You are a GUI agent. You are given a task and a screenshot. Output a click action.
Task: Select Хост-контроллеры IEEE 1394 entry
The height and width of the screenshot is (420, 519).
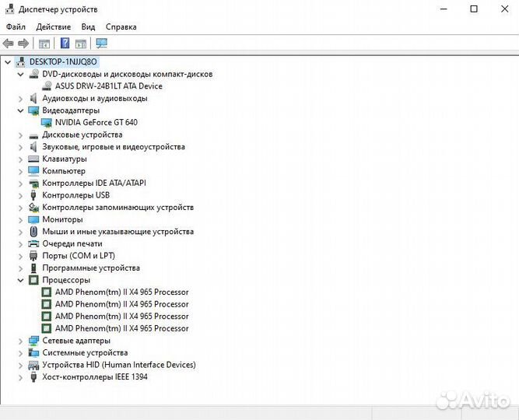(x=94, y=377)
